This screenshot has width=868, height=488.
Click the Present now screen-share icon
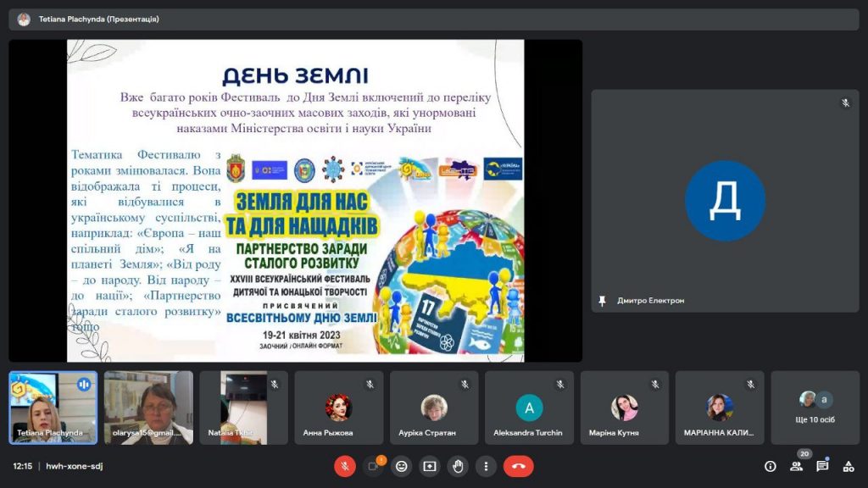430,466
